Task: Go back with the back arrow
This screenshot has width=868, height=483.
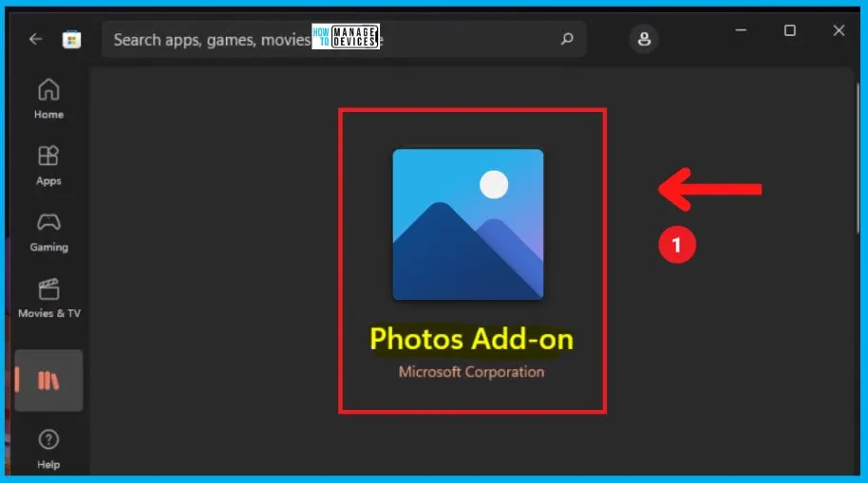Action: point(35,39)
